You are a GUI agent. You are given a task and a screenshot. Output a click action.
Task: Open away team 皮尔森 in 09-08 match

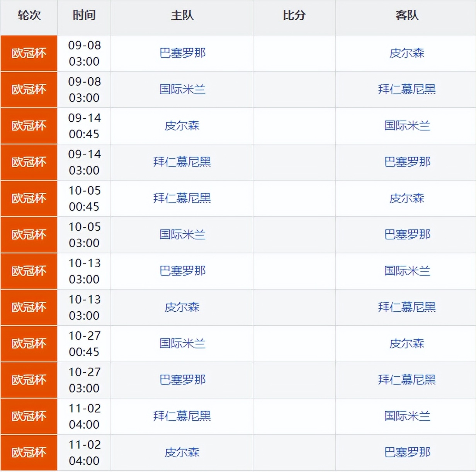(407, 53)
